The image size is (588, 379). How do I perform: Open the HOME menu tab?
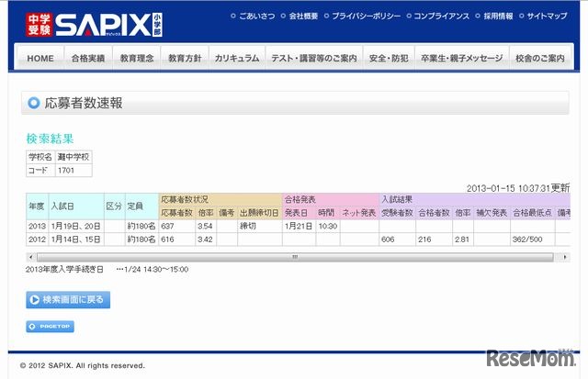(x=40, y=58)
